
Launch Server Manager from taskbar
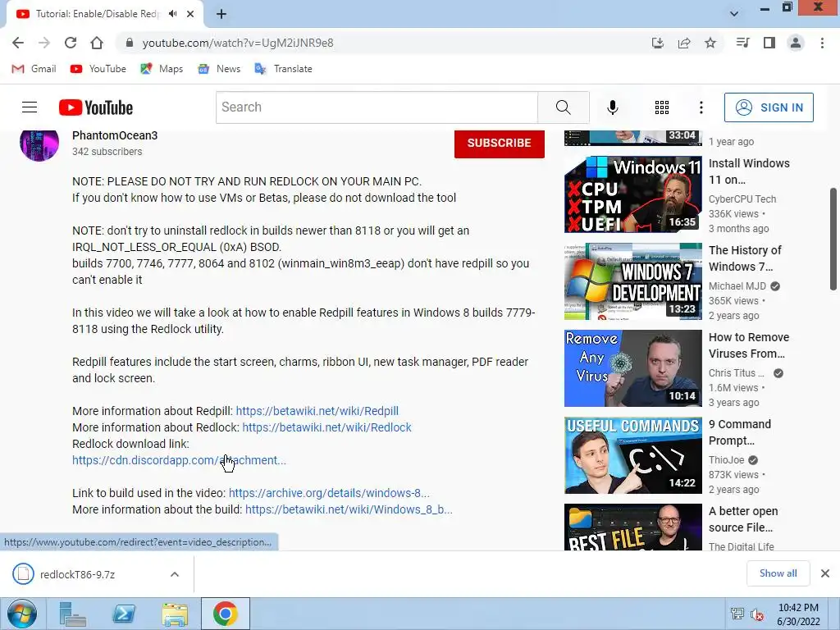tap(72, 614)
